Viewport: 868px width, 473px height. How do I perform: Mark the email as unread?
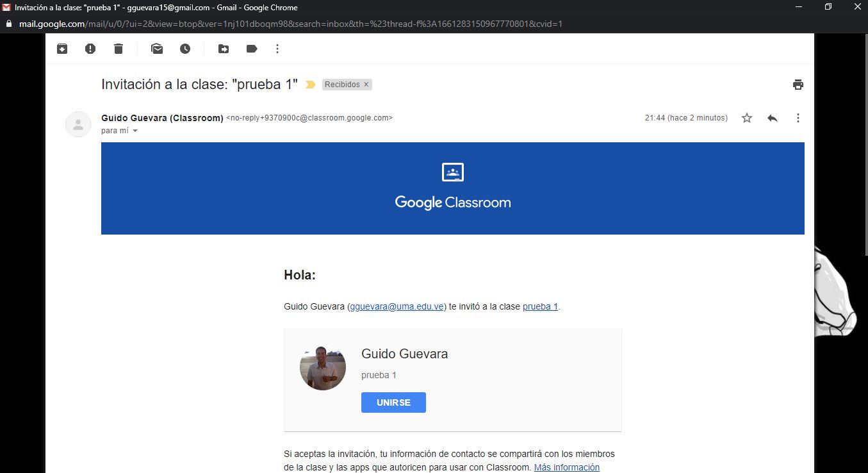click(157, 48)
